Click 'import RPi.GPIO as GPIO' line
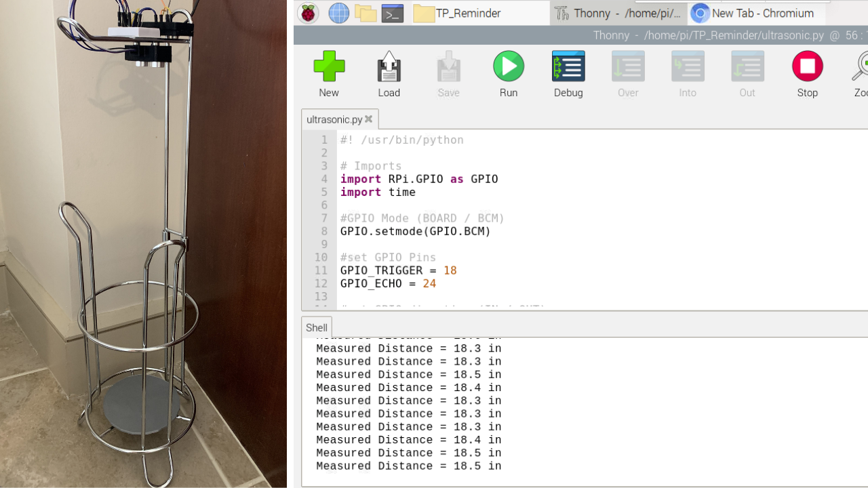Image resolution: width=868 pixels, height=488 pixels. (x=419, y=179)
